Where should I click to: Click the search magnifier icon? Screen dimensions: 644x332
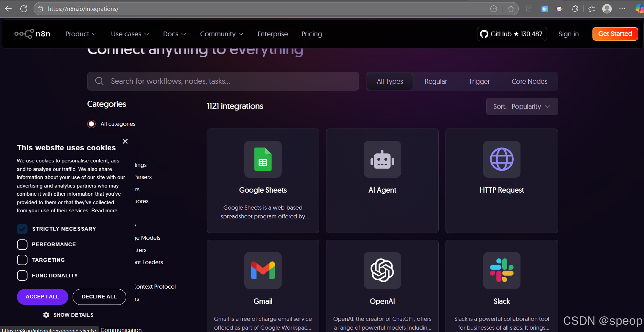(x=99, y=81)
